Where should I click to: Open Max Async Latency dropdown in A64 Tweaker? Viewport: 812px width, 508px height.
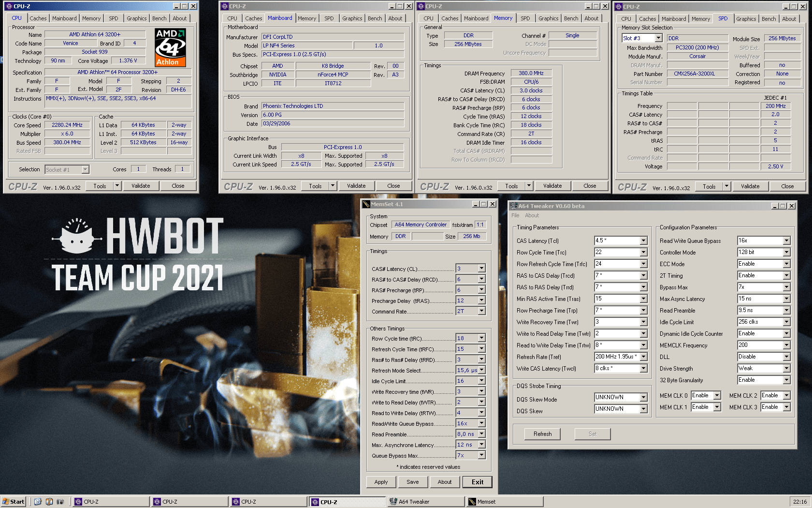[786, 299]
